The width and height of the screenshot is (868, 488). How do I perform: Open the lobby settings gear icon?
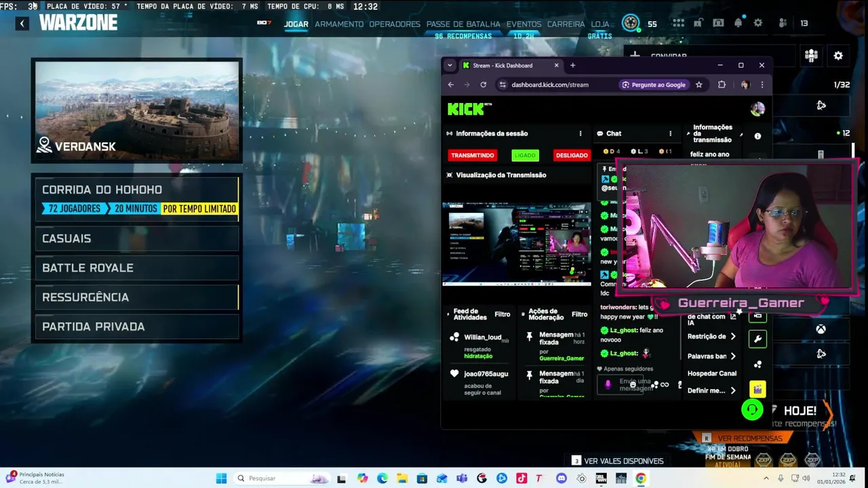(x=838, y=56)
